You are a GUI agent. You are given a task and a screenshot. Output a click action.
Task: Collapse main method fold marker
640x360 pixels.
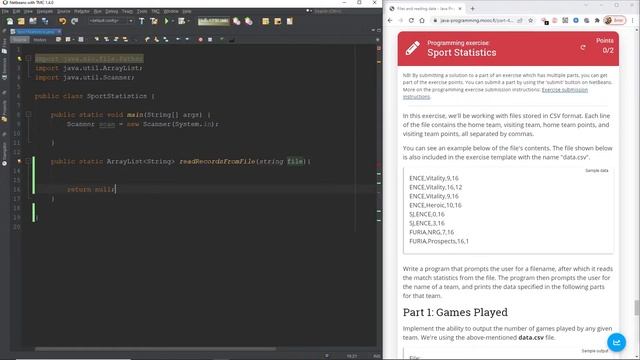(x=29, y=115)
